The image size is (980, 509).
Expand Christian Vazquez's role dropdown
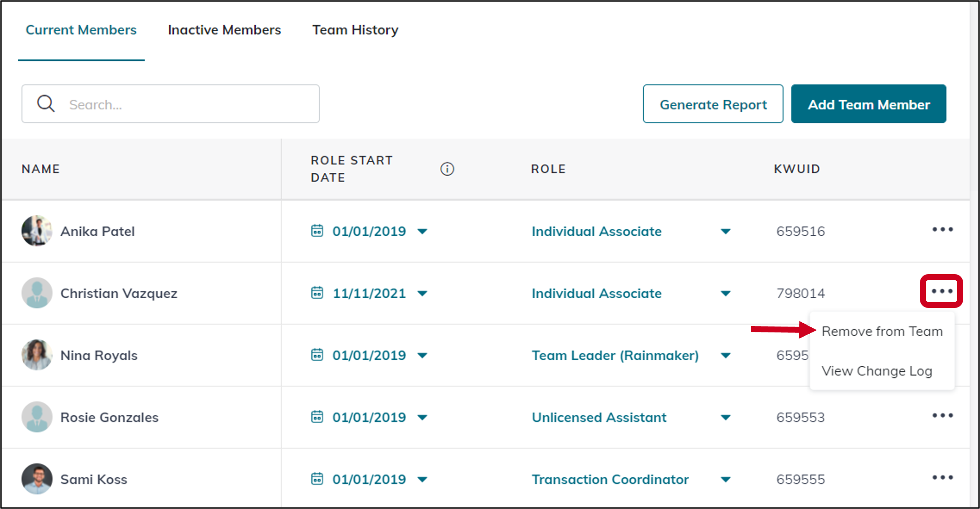(725, 293)
